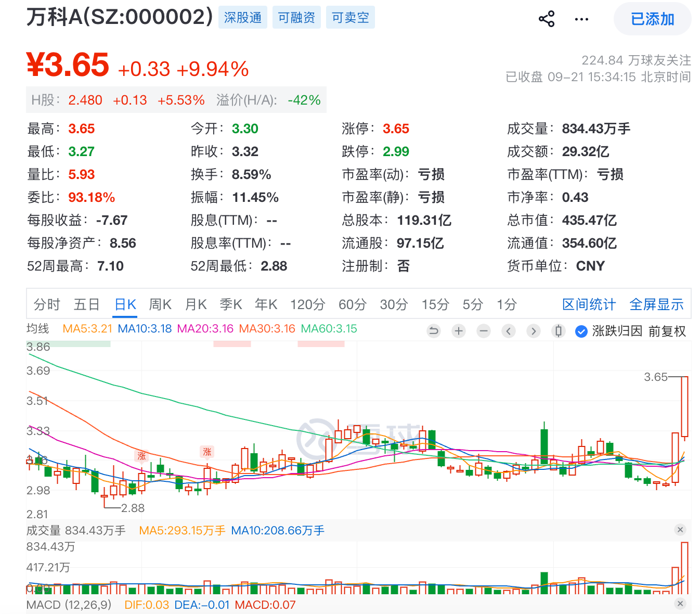Pan chart left with left chevron
This screenshot has width=700, height=614.
[x=509, y=331]
